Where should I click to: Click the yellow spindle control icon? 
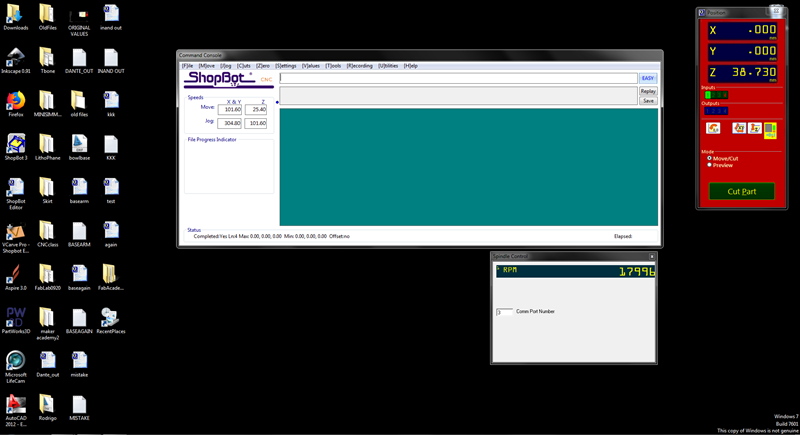[x=770, y=131]
